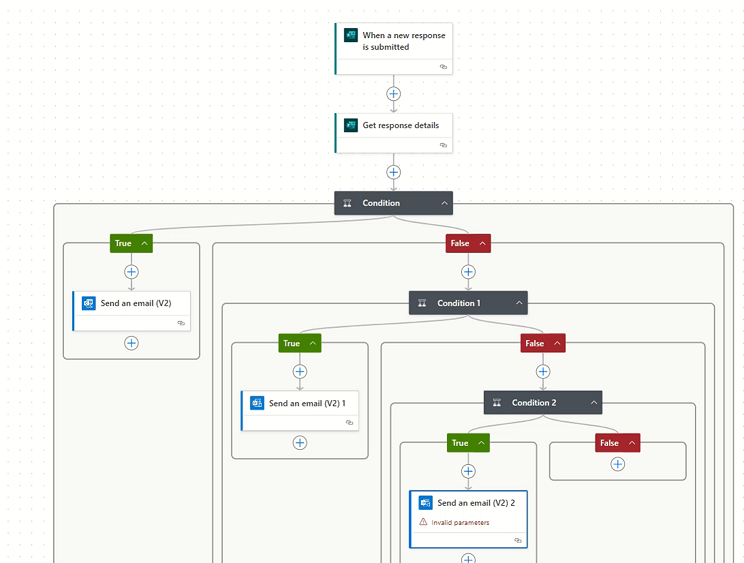Viewport: 744px width, 563px height.
Task: Click the connection link icon on Send an email (V2) 2
Action: [x=518, y=541]
